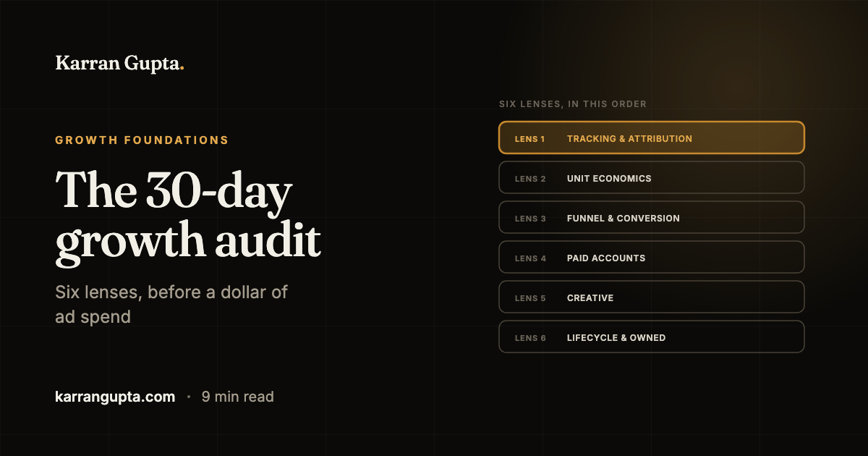
Task: Click the orange dot after Karran Gupta
Action: [x=182, y=69]
